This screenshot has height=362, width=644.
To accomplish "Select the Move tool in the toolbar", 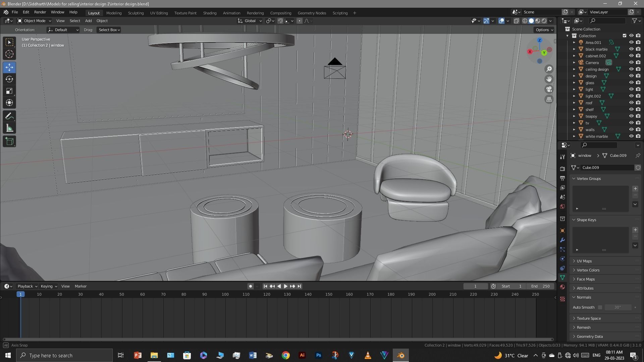I will (x=9, y=67).
